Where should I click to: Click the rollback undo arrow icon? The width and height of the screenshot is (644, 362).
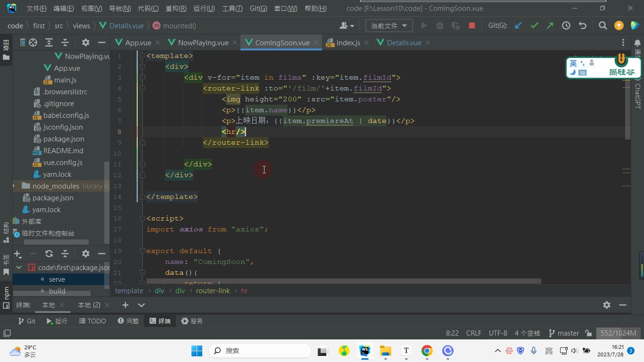tap(583, 26)
